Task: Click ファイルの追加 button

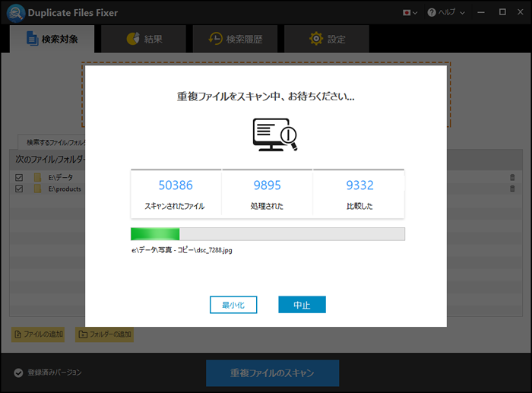Action: pos(38,334)
